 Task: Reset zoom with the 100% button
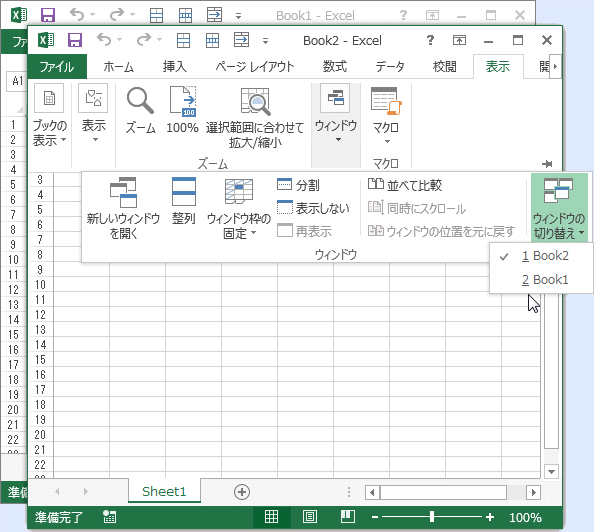pos(183,110)
